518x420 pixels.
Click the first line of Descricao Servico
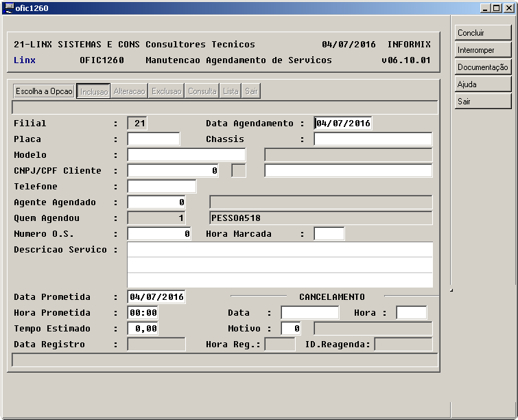pos(280,250)
